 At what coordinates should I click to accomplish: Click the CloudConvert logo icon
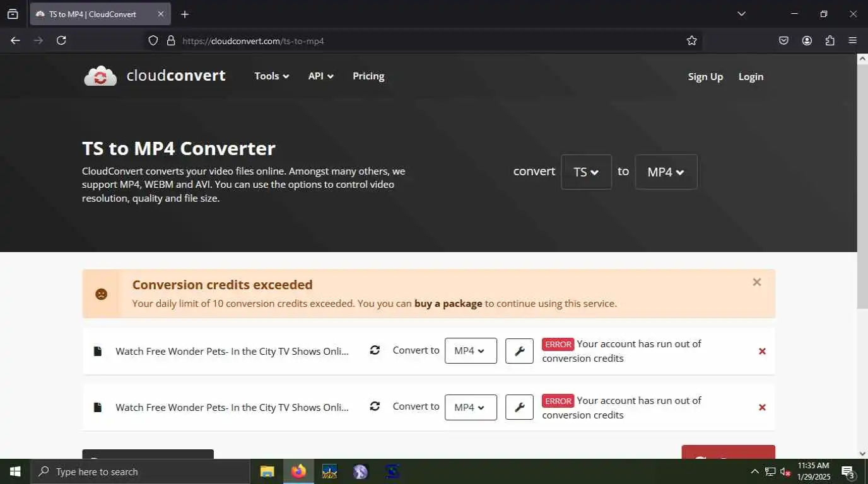[100, 76]
